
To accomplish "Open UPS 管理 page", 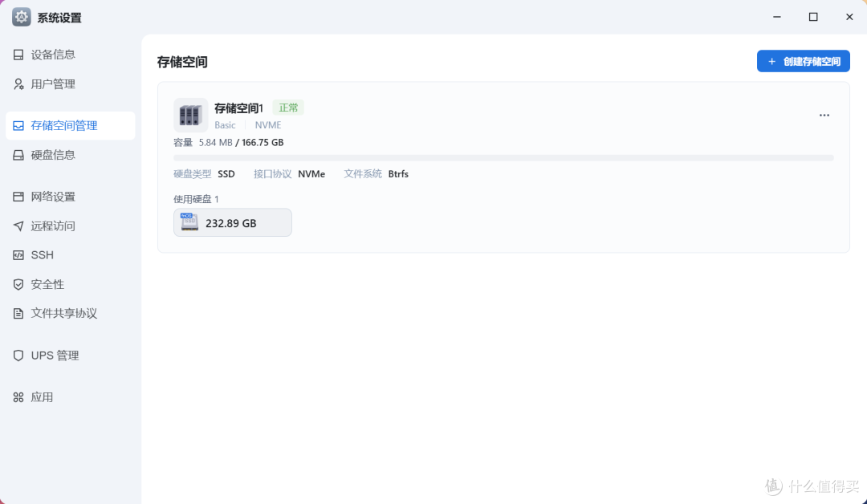I will click(x=70, y=356).
